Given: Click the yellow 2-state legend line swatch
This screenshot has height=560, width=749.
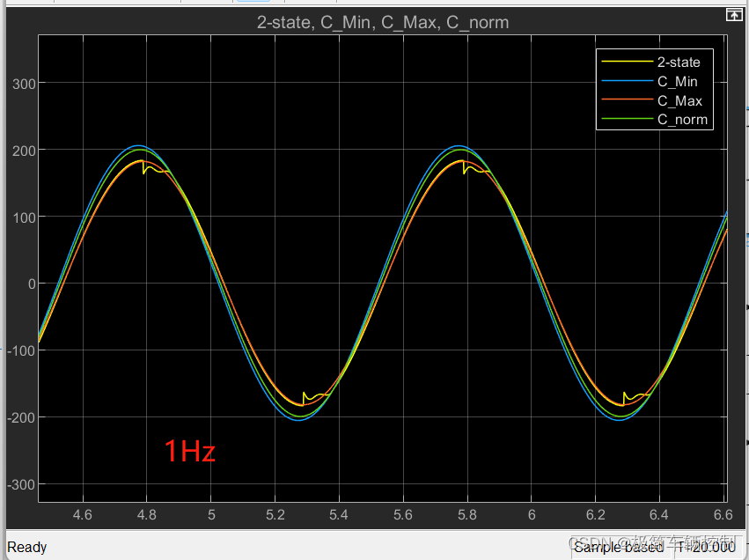Looking at the screenshot, I should click(x=628, y=62).
